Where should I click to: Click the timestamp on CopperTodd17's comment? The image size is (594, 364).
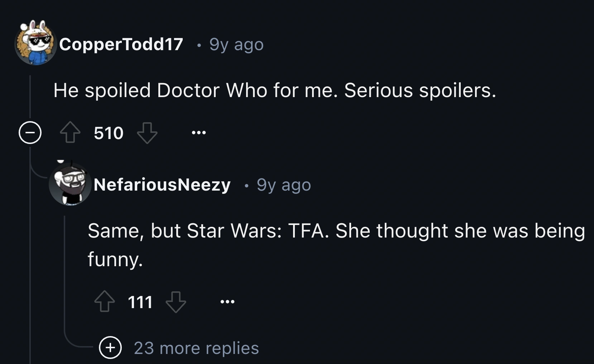pyautogui.click(x=236, y=44)
